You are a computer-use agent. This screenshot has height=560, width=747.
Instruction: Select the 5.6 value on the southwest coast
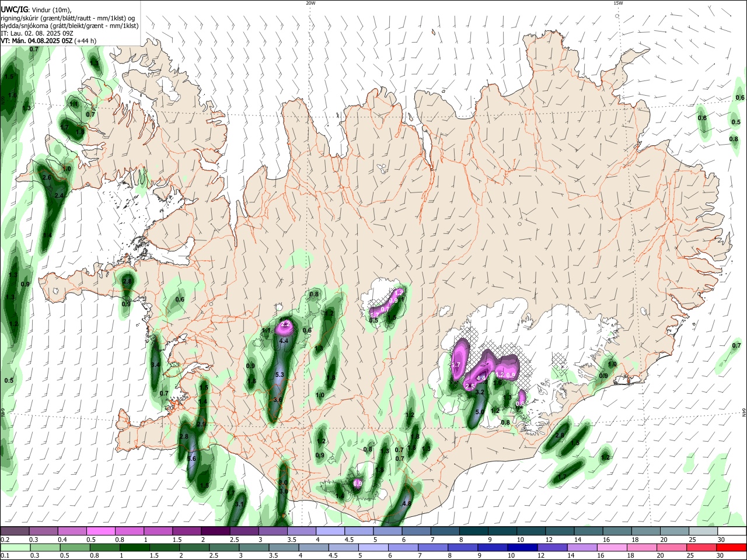coord(191,459)
